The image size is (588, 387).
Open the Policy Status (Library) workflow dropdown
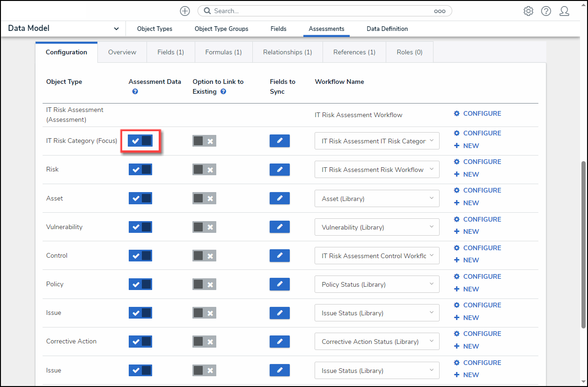click(x=377, y=284)
